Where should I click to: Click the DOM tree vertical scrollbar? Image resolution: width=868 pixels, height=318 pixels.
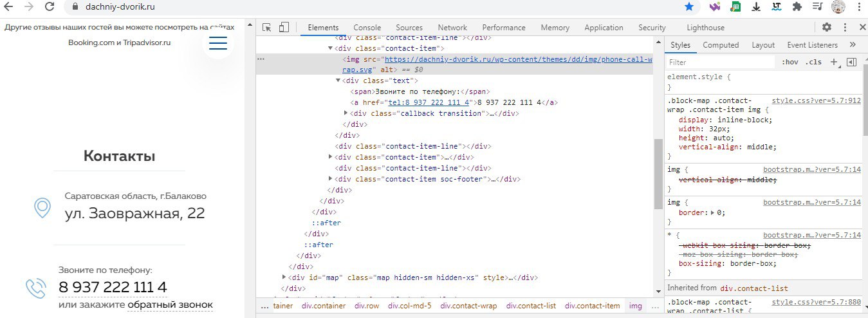pos(658,174)
